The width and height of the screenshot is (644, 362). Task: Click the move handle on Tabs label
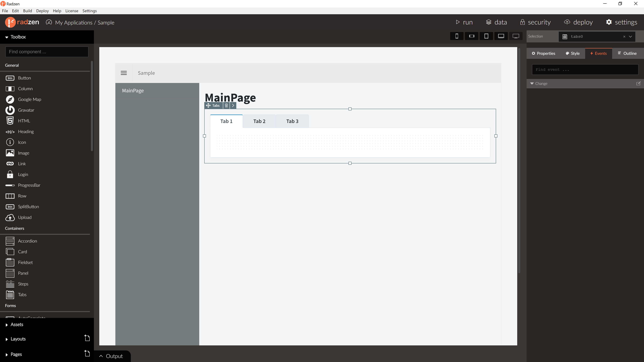click(208, 105)
